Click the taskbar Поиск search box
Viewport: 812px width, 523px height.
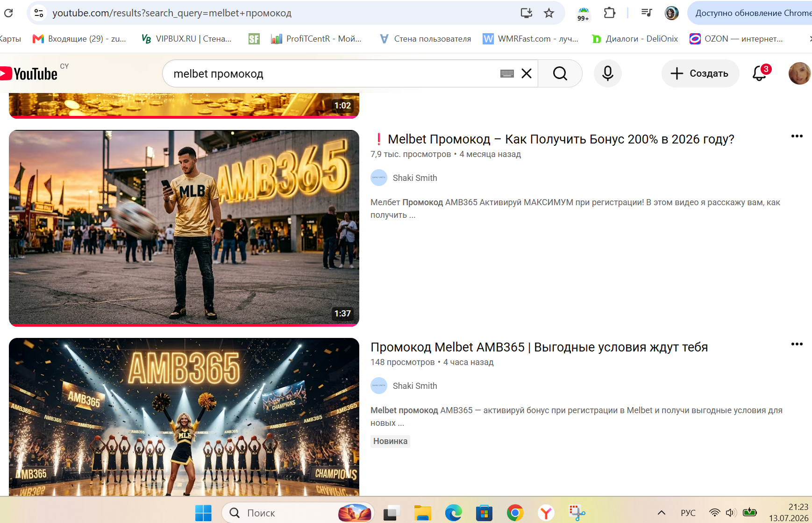pos(298,513)
